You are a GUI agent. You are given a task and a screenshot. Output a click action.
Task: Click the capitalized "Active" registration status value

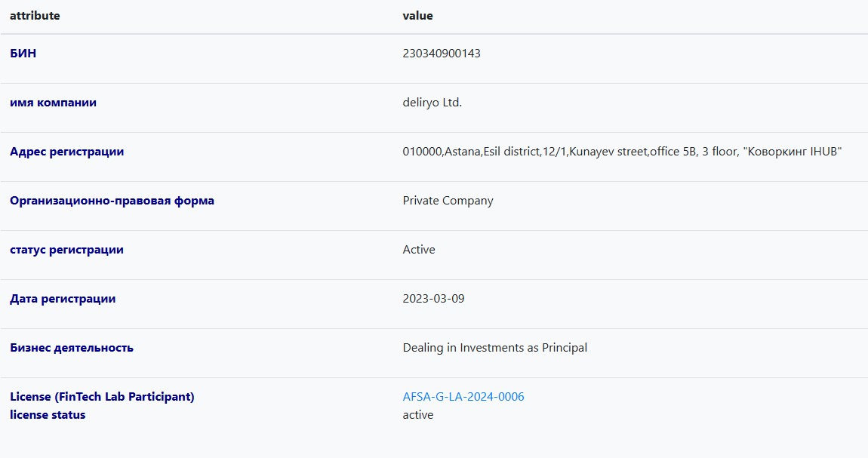(x=419, y=250)
